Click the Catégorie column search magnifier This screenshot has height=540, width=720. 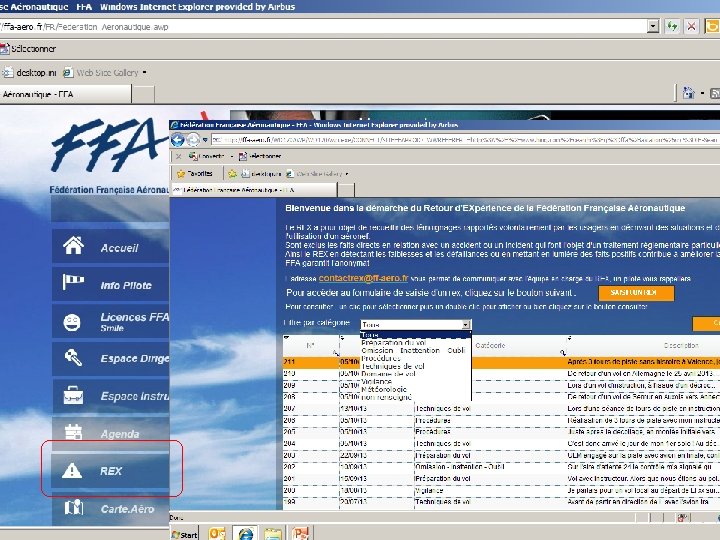point(563,353)
